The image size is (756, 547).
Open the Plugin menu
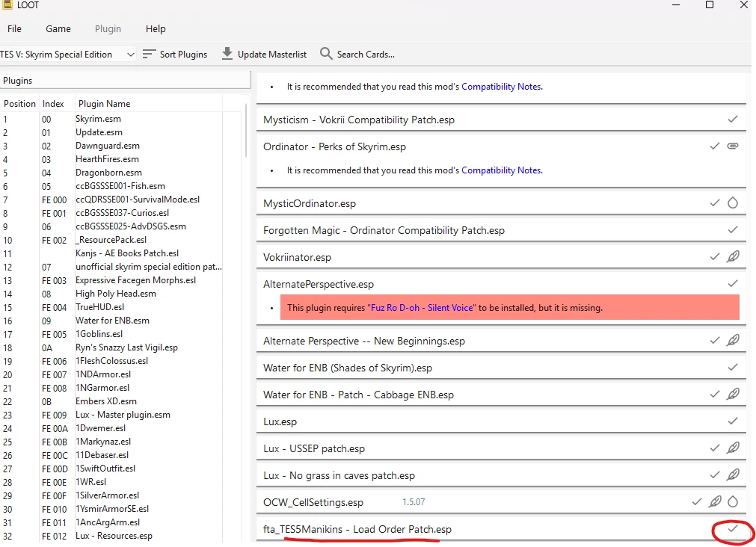(108, 28)
